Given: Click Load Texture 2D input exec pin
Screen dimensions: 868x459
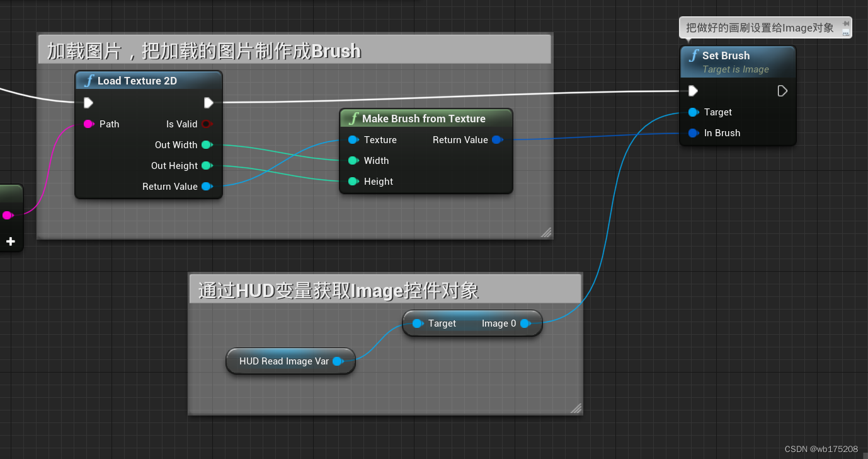Looking at the screenshot, I should point(88,103).
